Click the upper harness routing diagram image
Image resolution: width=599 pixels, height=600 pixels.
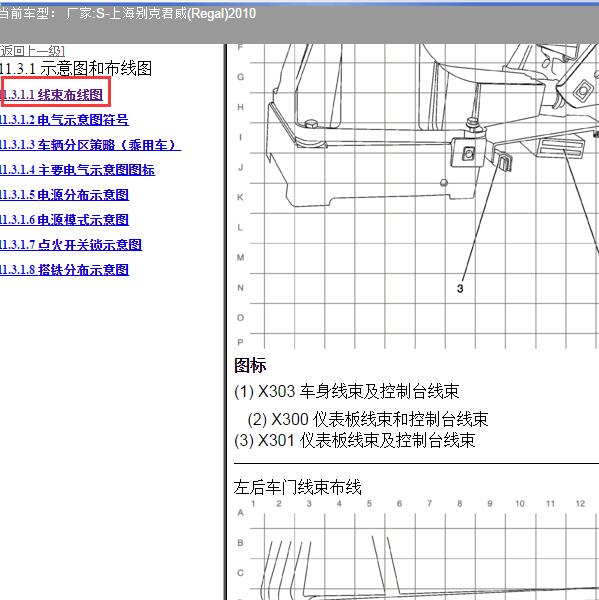click(416, 196)
